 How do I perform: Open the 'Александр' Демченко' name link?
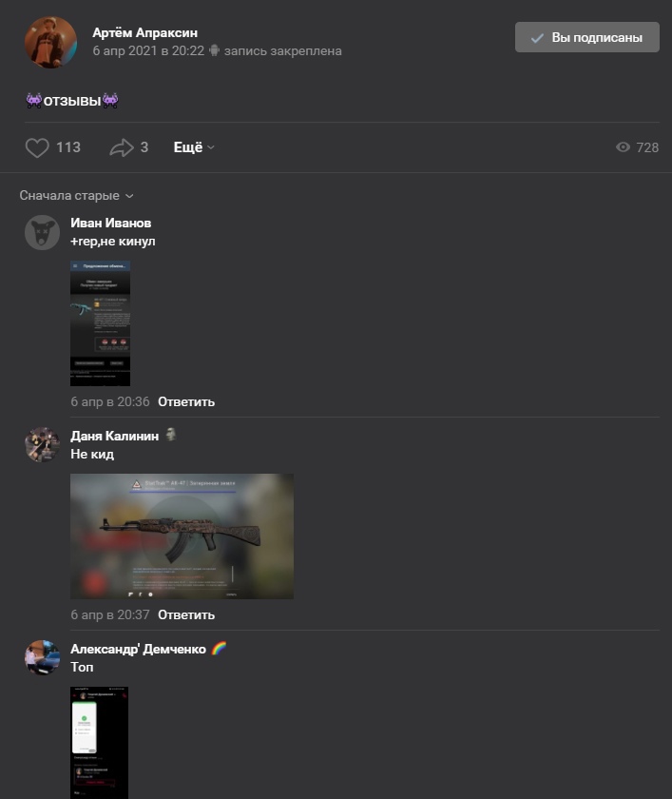click(138, 649)
